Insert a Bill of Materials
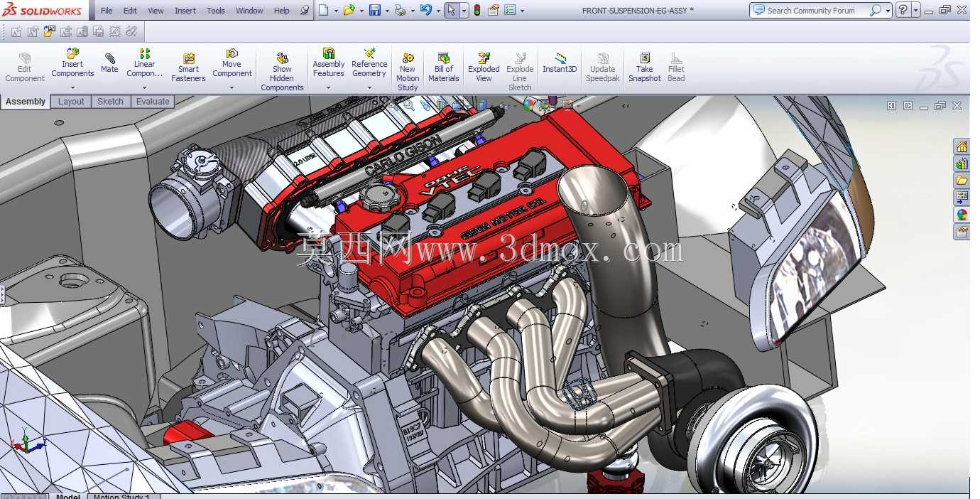This screenshot has width=980, height=499. point(444,68)
